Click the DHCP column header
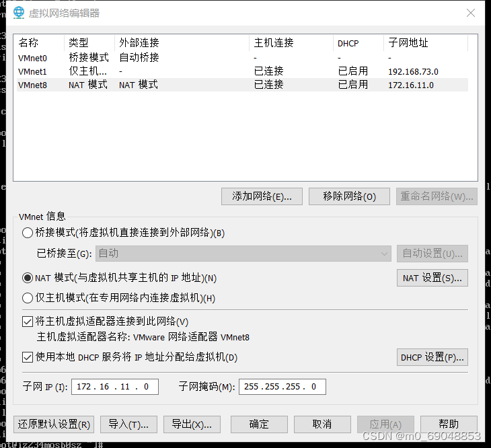 click(358, 42)
